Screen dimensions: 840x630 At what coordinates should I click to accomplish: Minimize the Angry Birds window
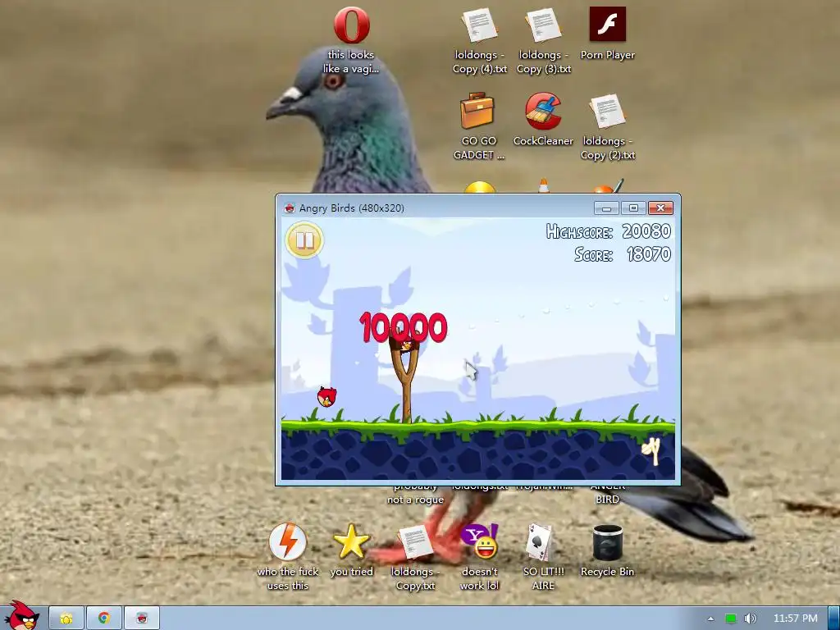(606, 208)
